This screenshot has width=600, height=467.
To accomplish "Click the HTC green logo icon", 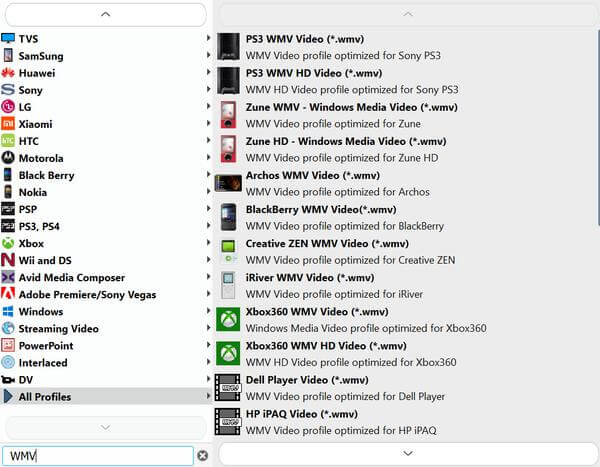I will click(x=8, y=141).
